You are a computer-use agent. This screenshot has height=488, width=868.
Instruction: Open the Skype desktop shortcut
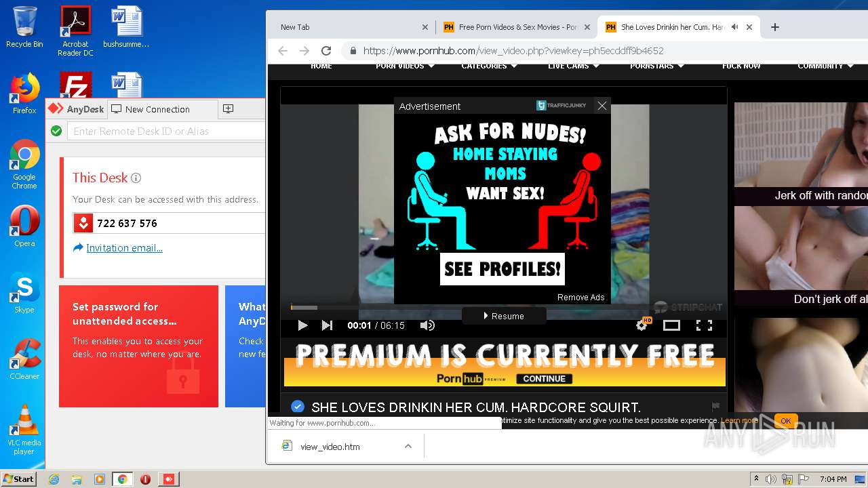pos(24,293)
